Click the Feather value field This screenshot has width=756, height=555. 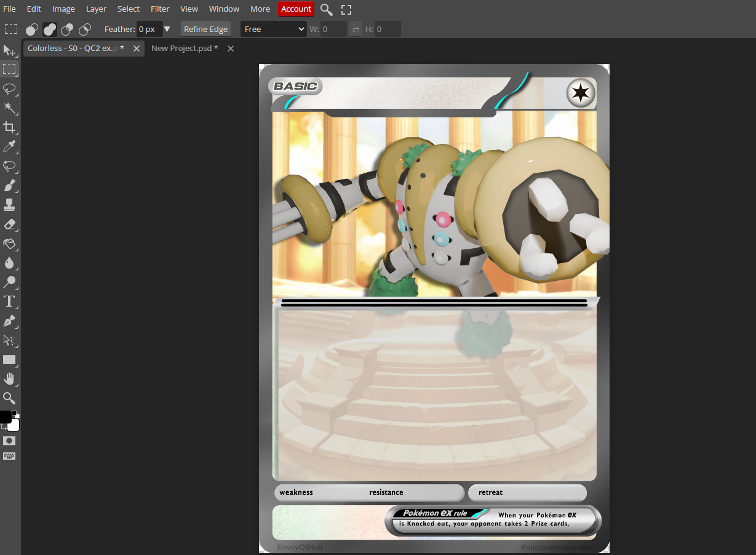pos(149,29)
